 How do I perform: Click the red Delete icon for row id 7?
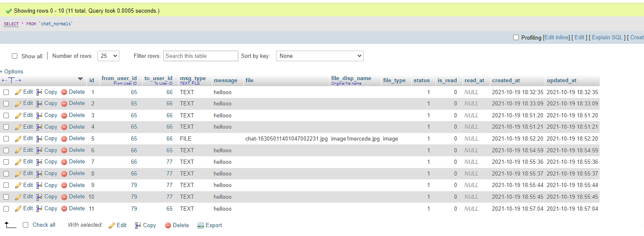click(x=64, y=162)
